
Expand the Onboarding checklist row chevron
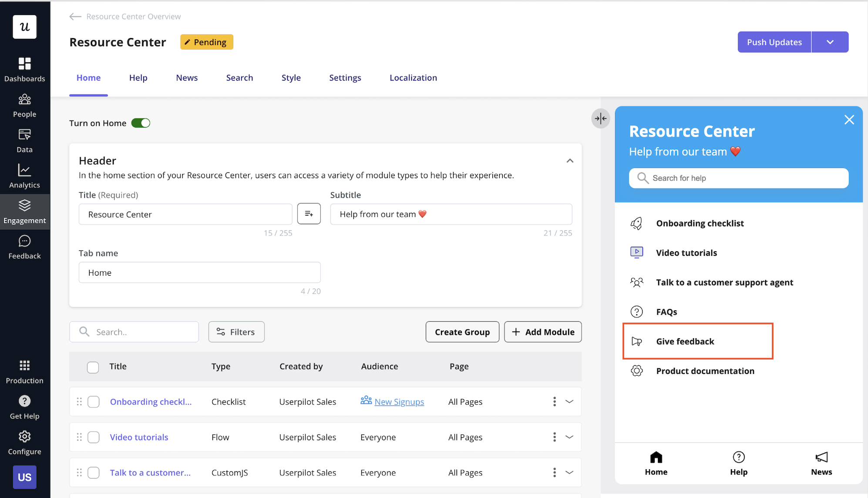[569, 401]
